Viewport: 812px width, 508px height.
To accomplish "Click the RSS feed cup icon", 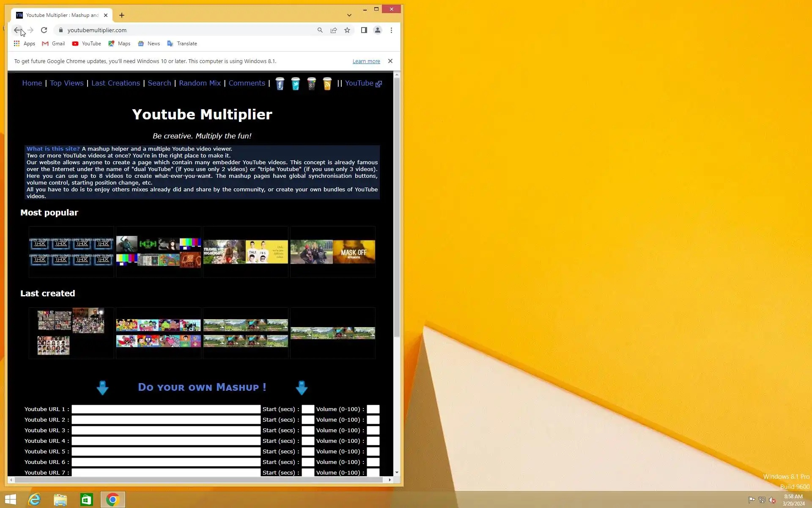I will tap(327, 84).
